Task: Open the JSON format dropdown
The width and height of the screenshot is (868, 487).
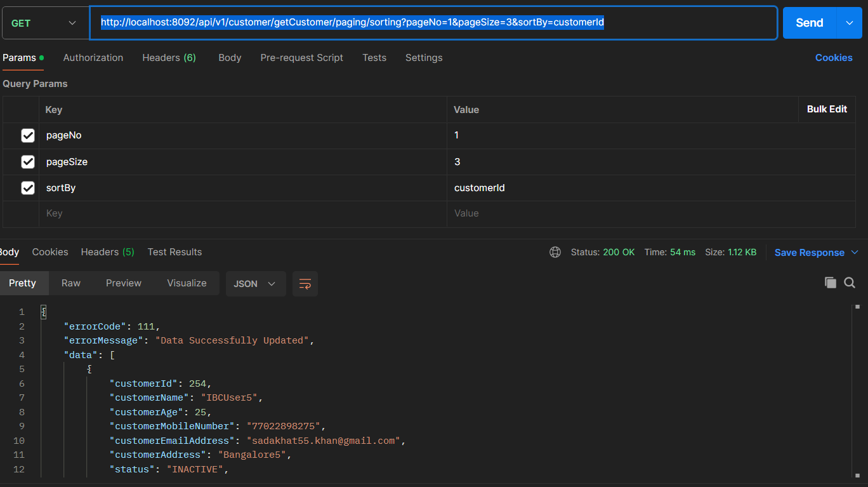Action: click(x=255, y=284)
